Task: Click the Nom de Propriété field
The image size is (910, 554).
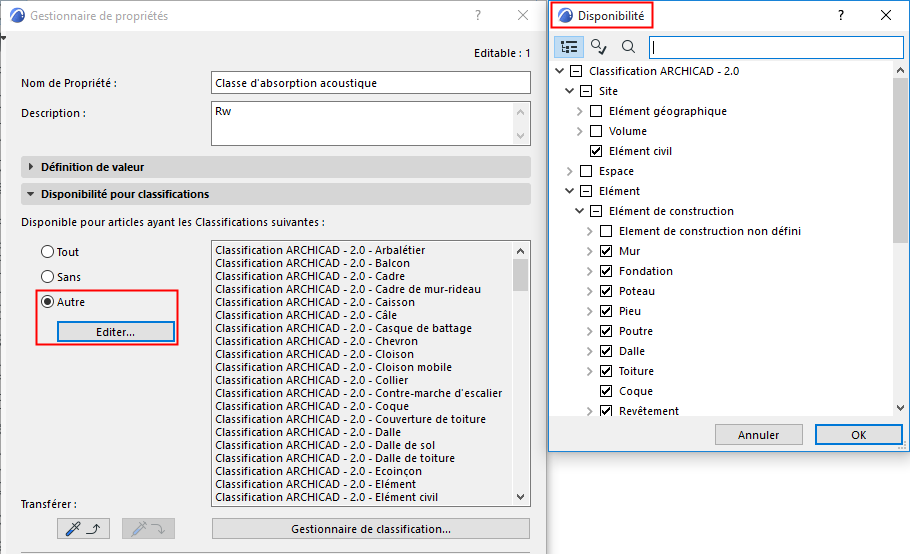Action: (371, 83)
